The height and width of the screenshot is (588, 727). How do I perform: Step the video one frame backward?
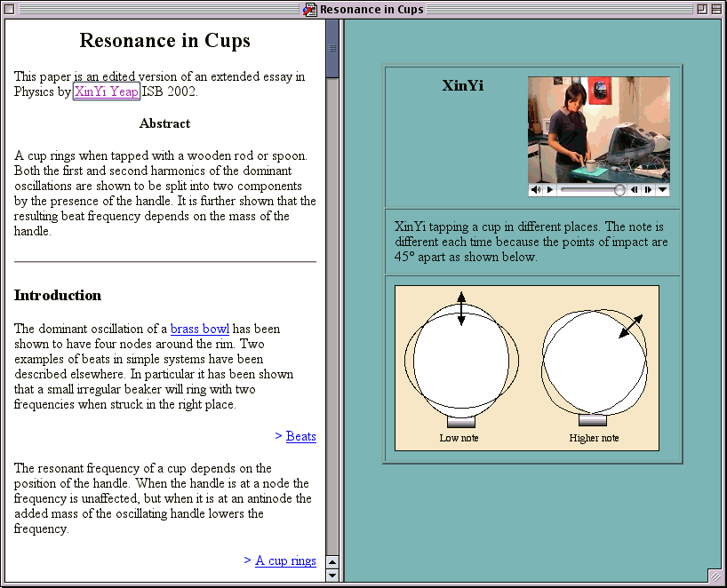(x=635, y=189)
